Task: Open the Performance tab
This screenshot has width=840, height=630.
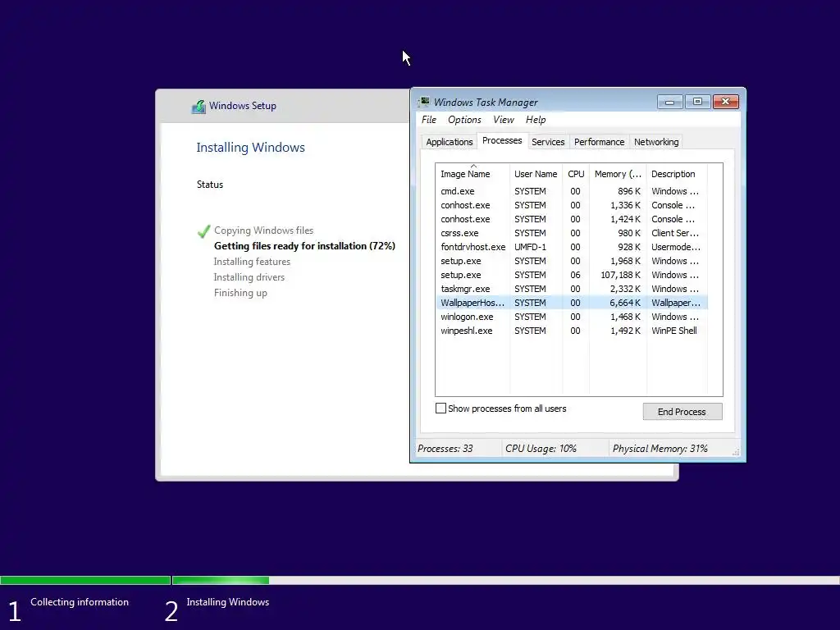Action: click(599, 142)
